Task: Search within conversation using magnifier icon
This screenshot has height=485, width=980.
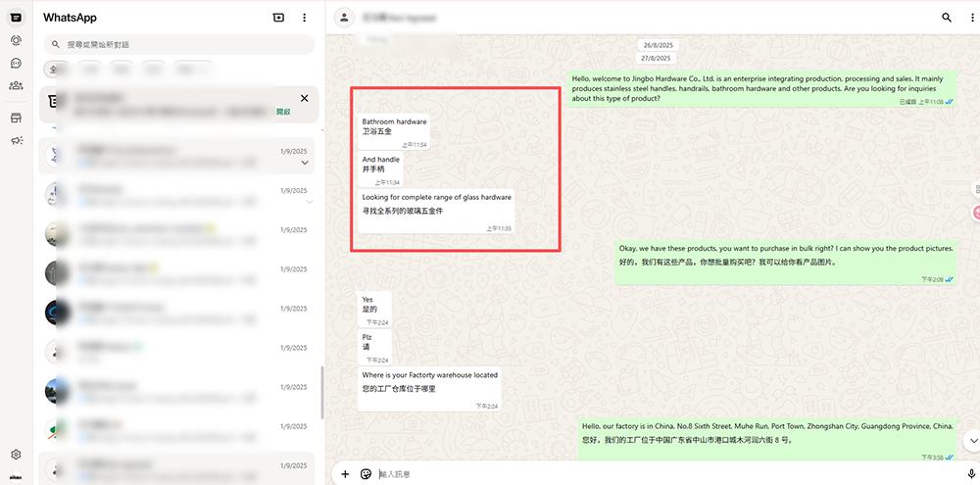Action: [947, 18]
